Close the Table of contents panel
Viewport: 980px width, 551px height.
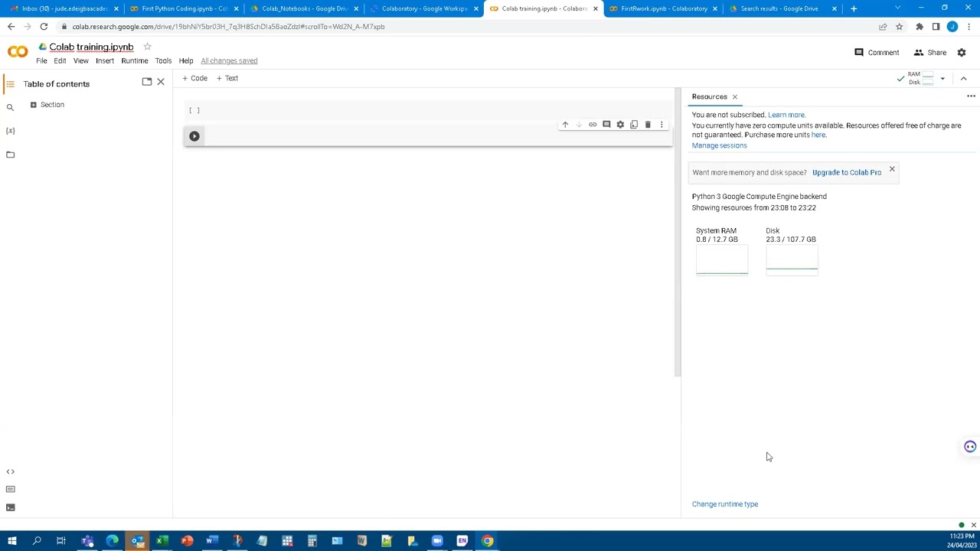click(x=161, y=81)
